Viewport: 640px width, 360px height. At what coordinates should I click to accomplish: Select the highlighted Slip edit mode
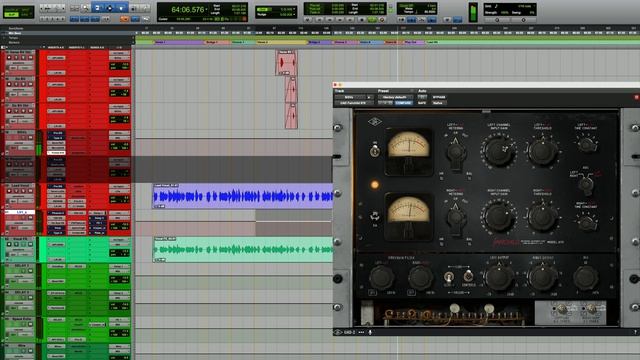[11, 14]
